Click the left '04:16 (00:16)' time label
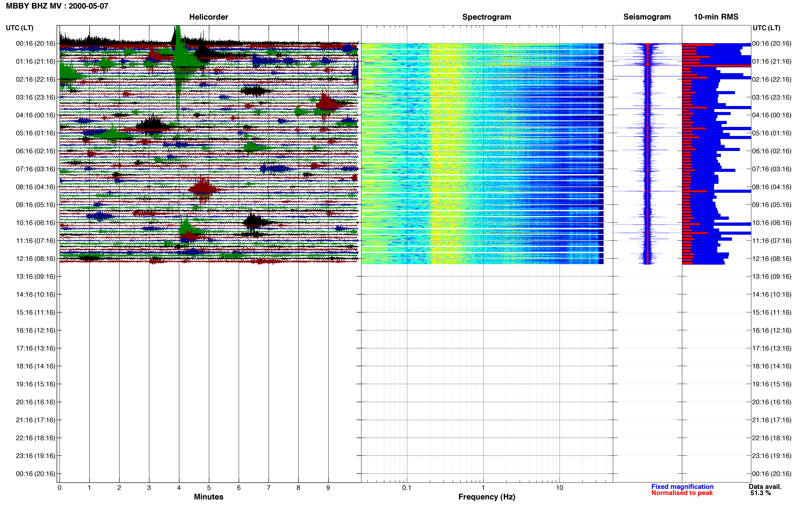Image resolution: width=812 pixels, height=508 pixels. point(36,115)
